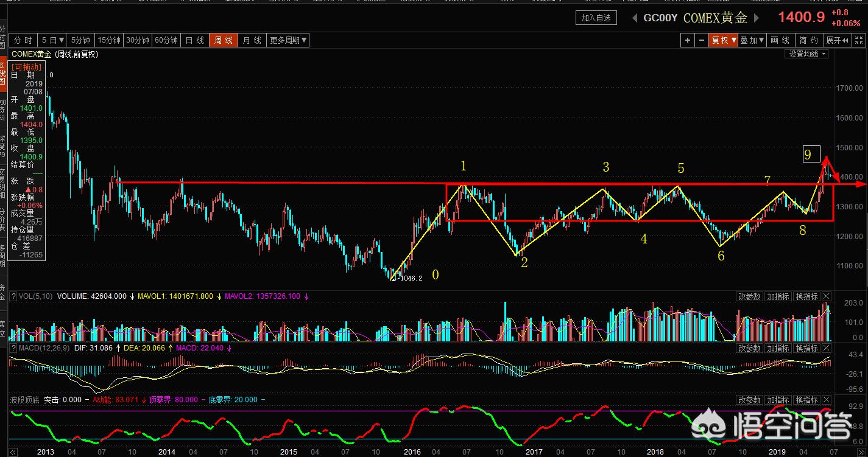Screen dimensions: 868x457
Task: Switch to 分时 intraday view
Action: (x=23, y=40)
